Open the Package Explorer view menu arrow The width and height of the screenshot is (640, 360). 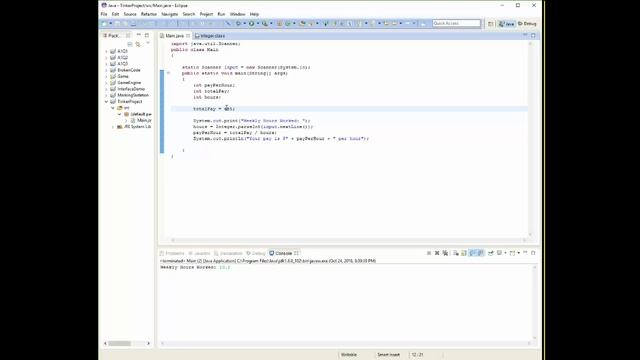tap(148, 43)
